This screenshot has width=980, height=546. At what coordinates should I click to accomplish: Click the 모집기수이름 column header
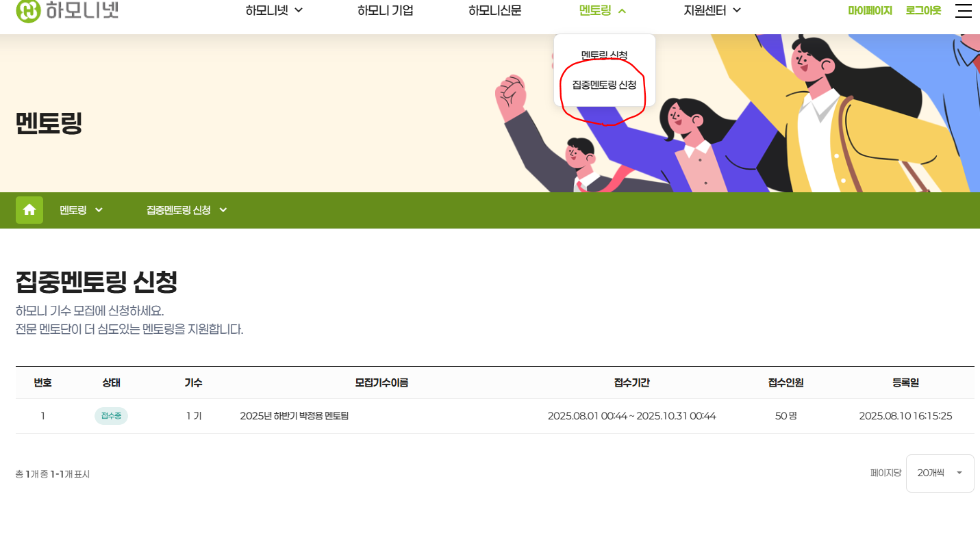[381, 382]
